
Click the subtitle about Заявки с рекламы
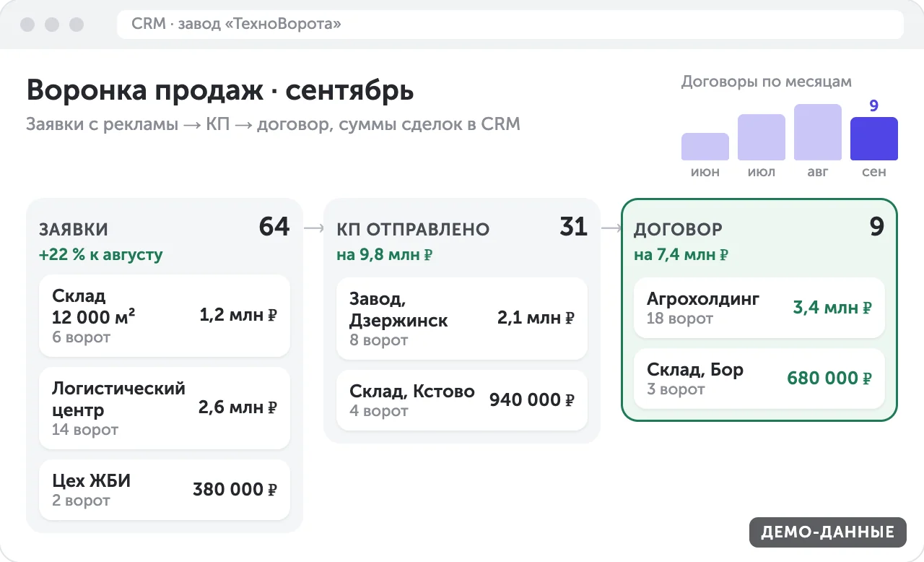tap(273, 124)
